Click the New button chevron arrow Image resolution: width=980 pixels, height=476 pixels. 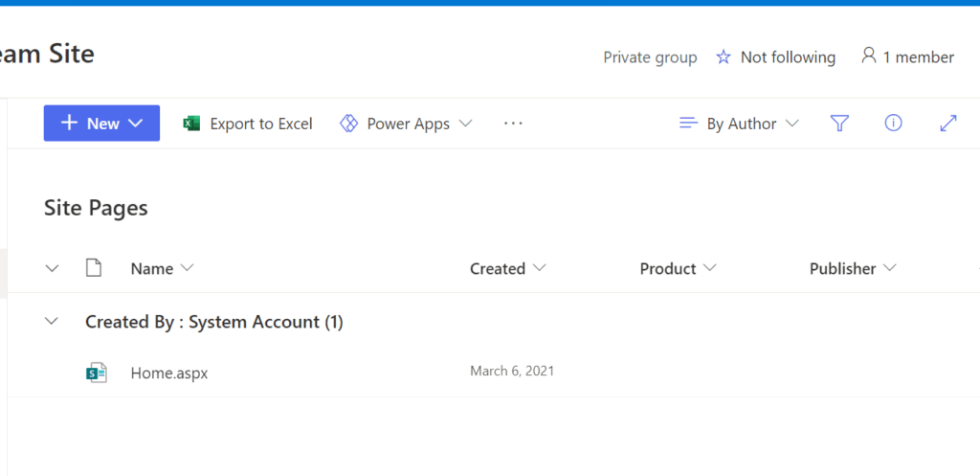136,124
